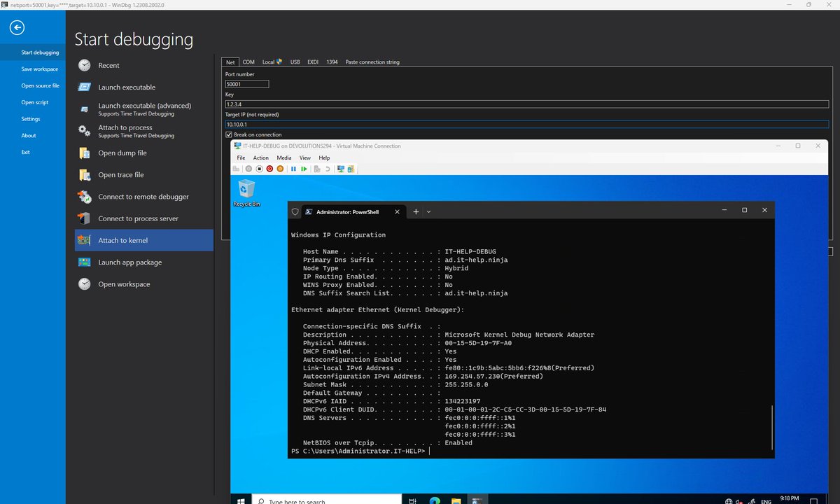Viewport: 840px width, 504px height.
Task: Click the Key input field
Action: (x=526, y=104)
